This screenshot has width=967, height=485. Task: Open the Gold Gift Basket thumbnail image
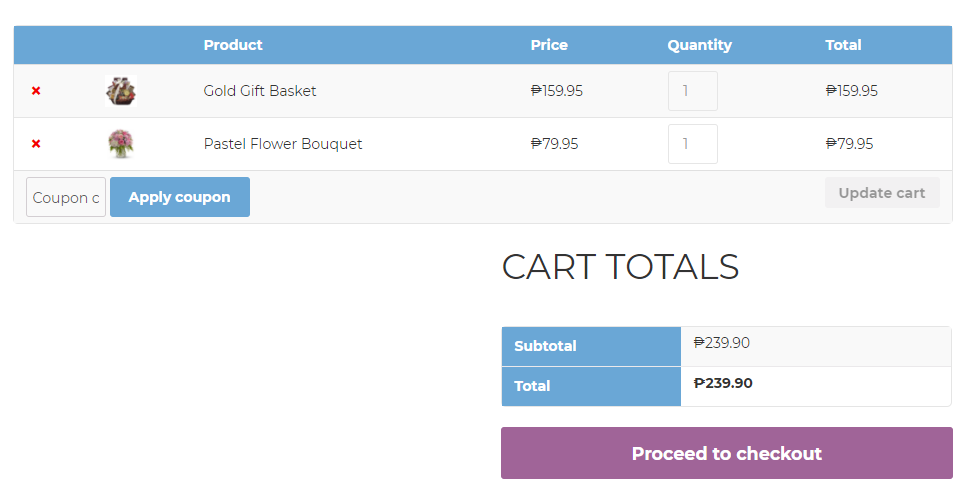click(121, 91)
